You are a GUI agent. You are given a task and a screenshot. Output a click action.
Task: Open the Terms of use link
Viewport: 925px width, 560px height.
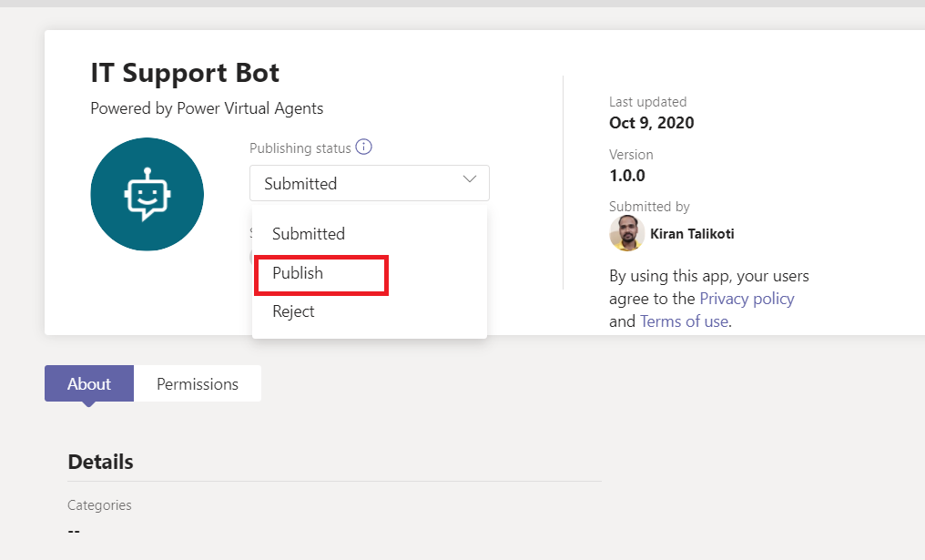pyautogui.click(x=684, y=321)
